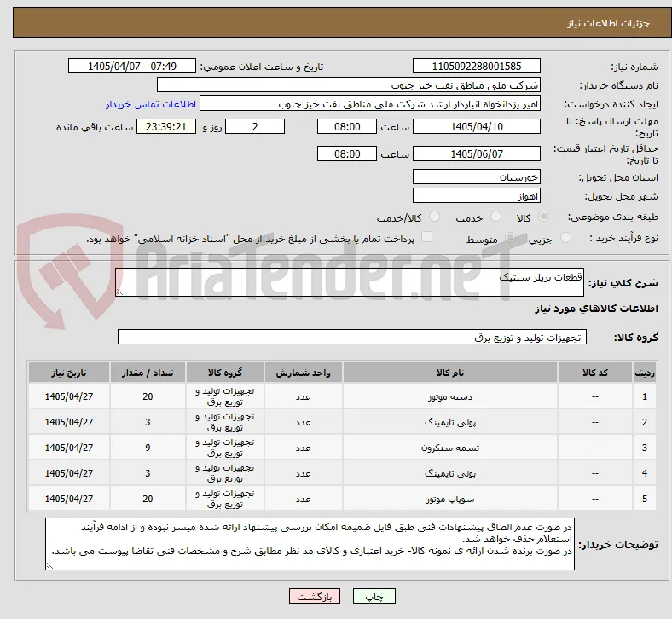
Task: Select the جزیی purchase type radio
Action: 565,238
